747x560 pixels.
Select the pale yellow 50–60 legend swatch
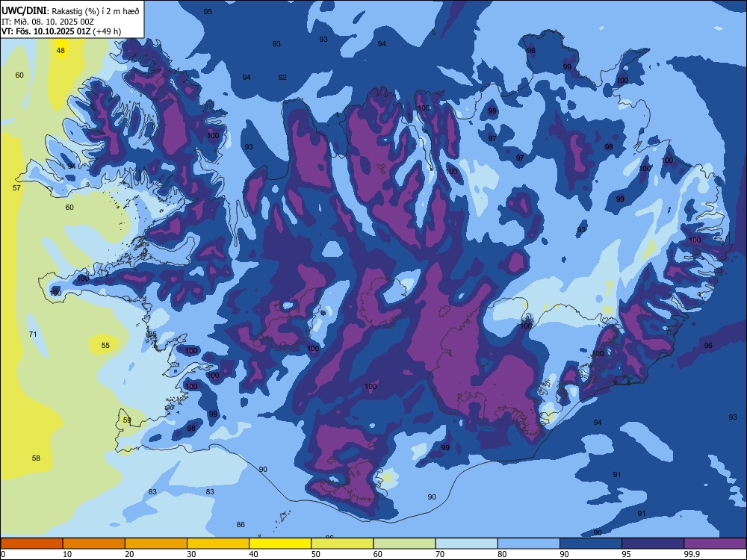342,544
